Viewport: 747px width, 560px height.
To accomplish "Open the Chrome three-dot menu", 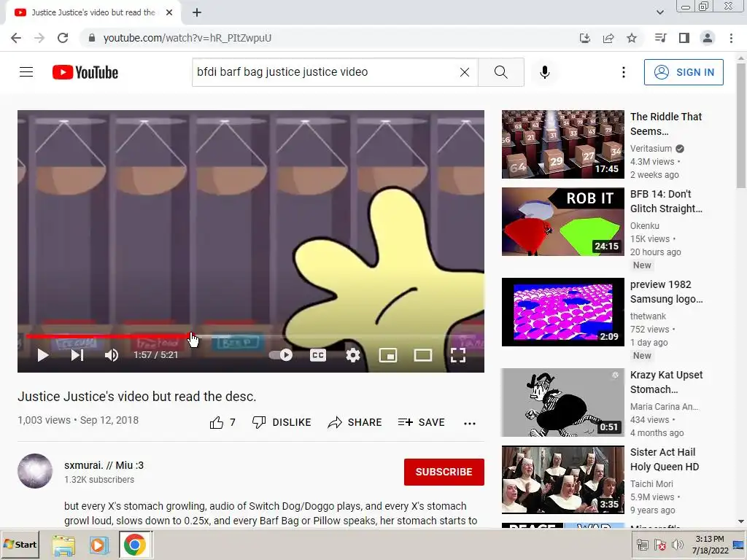I will pyautogui.click(x=731, y=38).
